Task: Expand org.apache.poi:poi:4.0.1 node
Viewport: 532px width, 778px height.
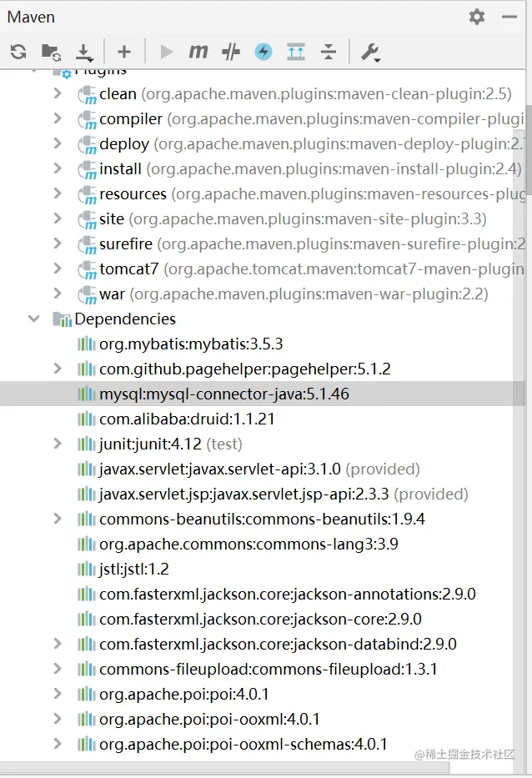Action: tap(58, 693)
